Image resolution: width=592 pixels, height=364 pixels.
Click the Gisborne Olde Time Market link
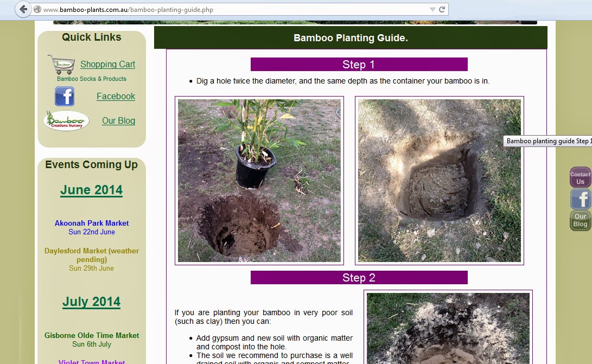[91, 335]
